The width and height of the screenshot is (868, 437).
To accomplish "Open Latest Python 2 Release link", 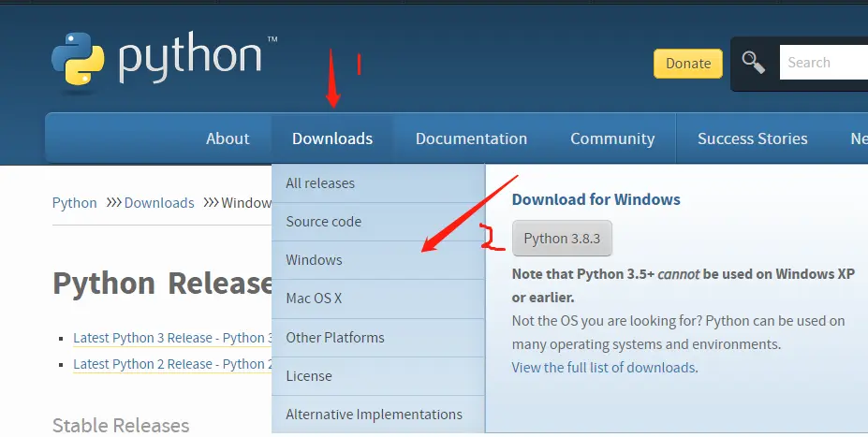I will coord(173,365).
